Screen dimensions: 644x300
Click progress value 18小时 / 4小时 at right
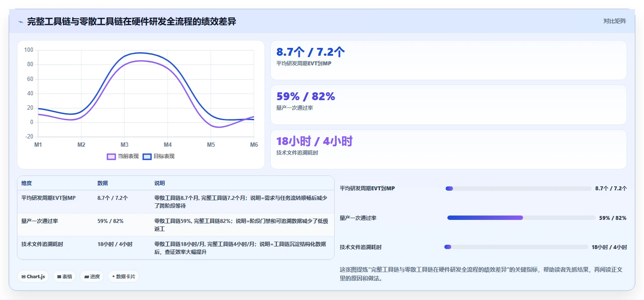point(609,247)
